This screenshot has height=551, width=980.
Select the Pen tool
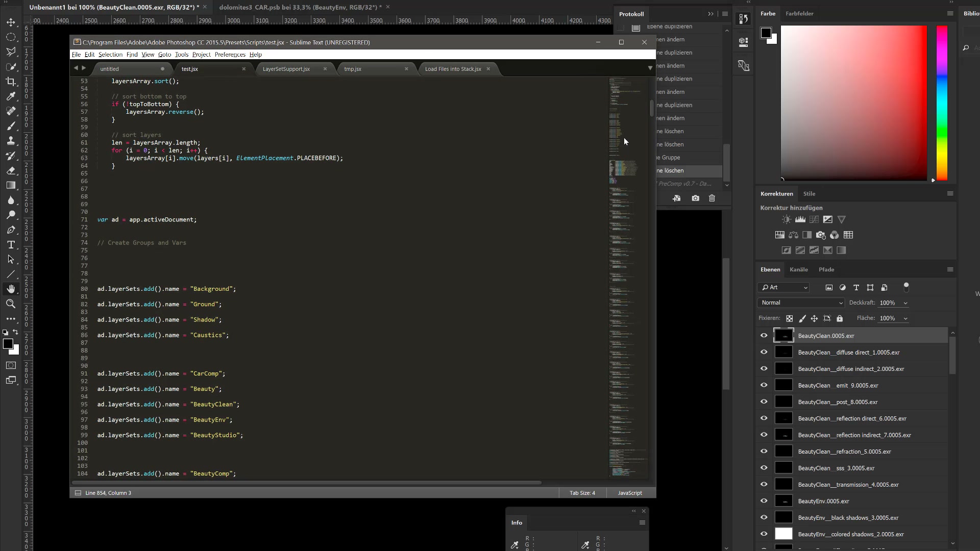[x=11, y=230]
